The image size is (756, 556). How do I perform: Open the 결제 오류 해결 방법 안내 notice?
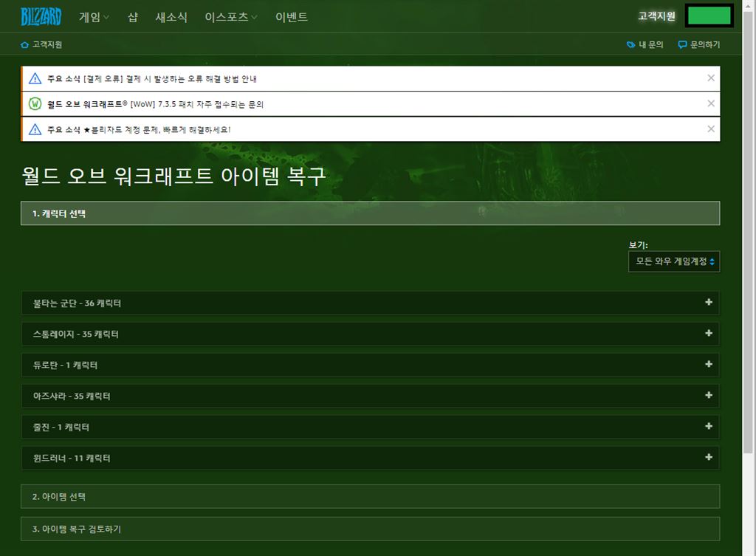(152, 78)
